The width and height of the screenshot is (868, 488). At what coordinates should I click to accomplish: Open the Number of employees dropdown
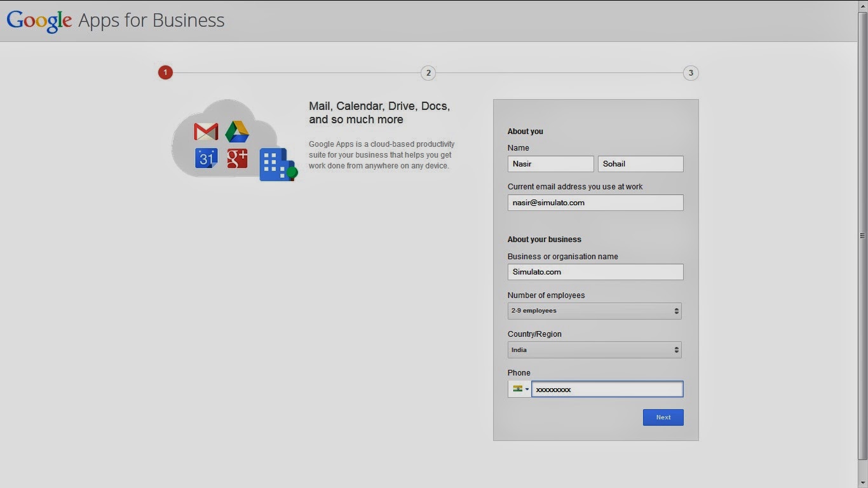click(x=595, y=311)
